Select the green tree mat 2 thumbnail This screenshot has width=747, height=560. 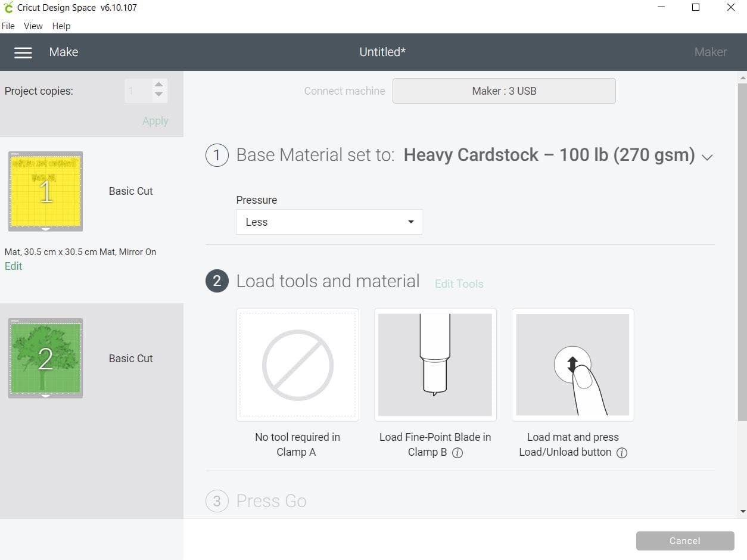[45, 358]
